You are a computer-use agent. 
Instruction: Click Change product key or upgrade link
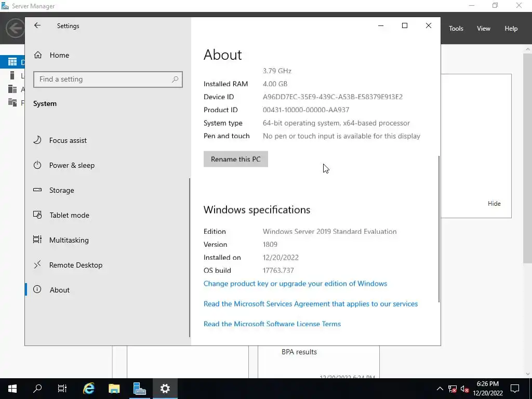pos(295,284)
